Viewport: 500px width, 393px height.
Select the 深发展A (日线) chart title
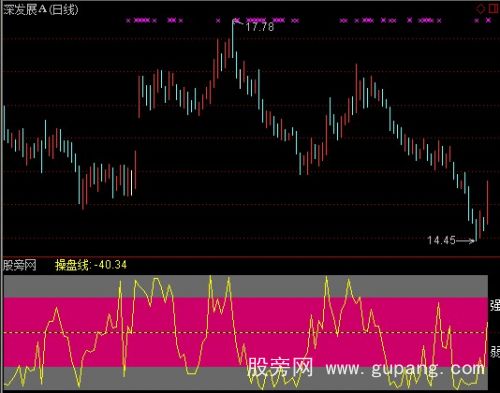[x=41, y=10]
